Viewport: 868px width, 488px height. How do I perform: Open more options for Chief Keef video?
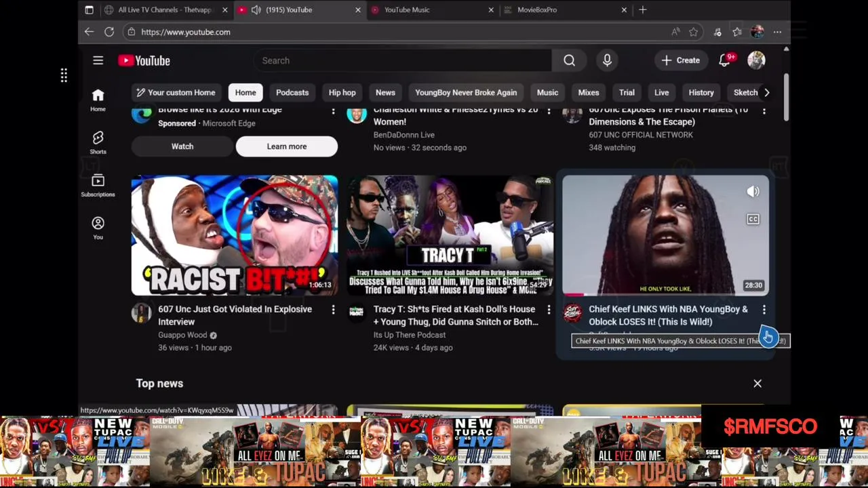click(x=764, y=310)
